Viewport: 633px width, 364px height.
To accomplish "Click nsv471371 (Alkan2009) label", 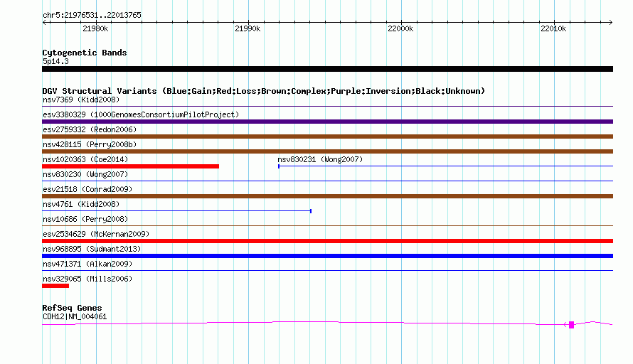I will coord(87,264).
